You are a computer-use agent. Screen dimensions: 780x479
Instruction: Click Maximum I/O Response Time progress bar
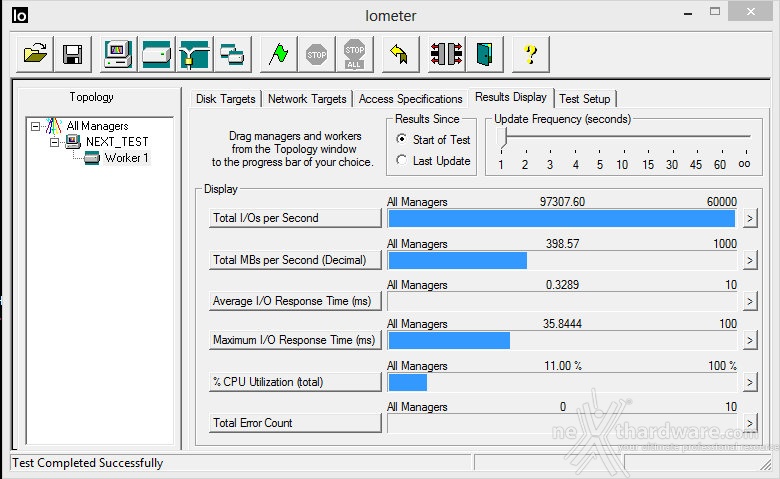coord(562,340)
